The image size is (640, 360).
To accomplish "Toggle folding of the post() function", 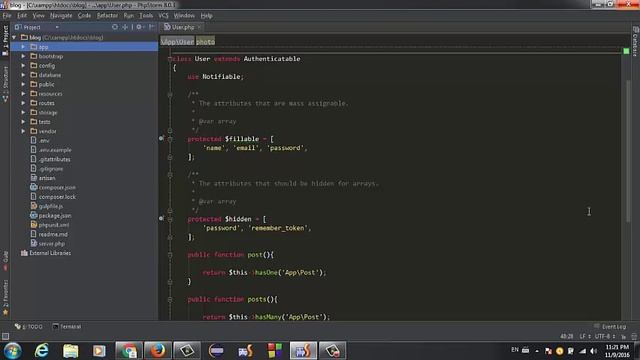I will pyautogui.click(x=170, y=255).
